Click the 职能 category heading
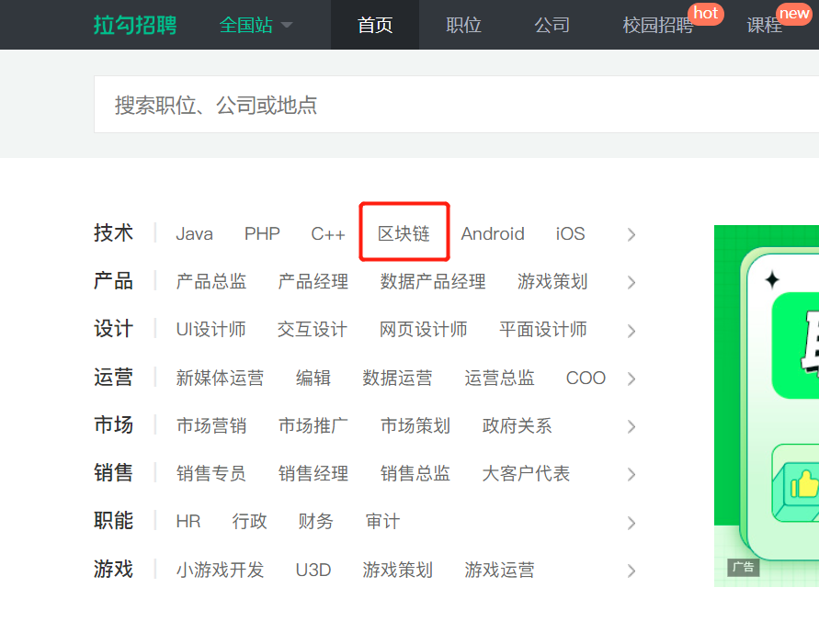Viewport: 819px width, 644px height. [113, 521]
